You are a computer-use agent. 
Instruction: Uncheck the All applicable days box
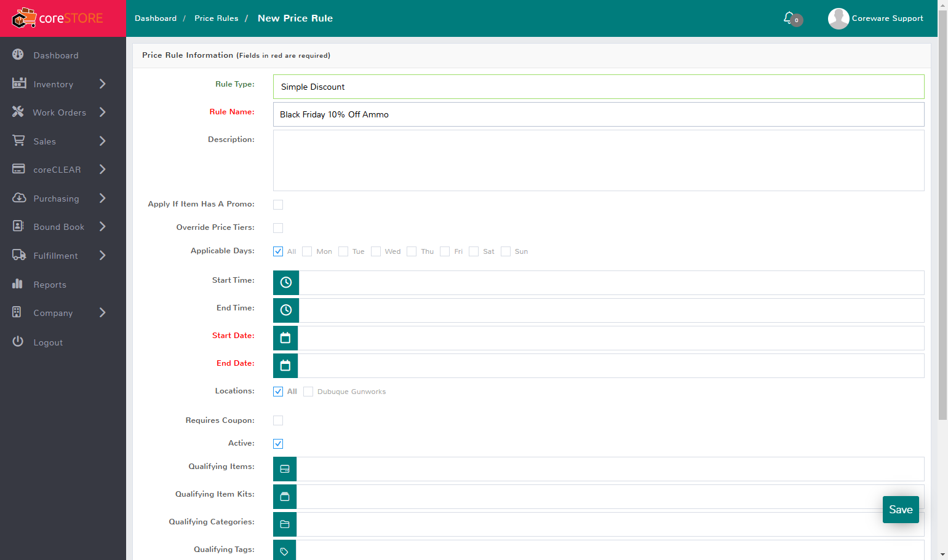pos(278,251)
